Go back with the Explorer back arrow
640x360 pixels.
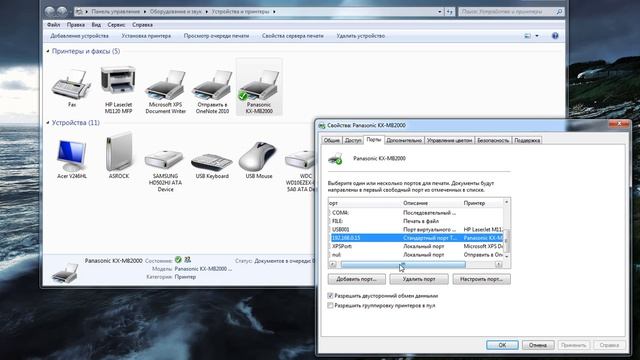(50, 11)
